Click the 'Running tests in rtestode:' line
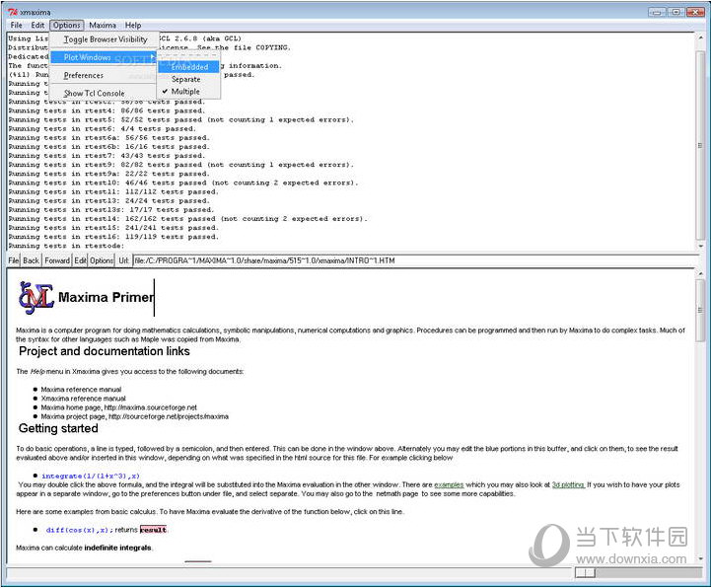Image resolution: width=711 pixels, height=588 pixels. 66,246
